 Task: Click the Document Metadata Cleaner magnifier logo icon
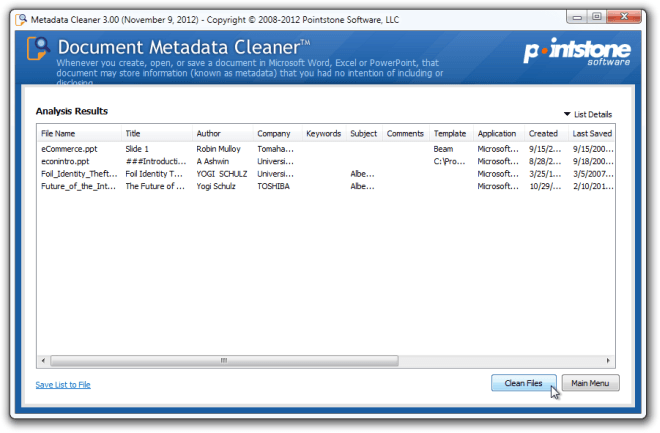point(38,48)
